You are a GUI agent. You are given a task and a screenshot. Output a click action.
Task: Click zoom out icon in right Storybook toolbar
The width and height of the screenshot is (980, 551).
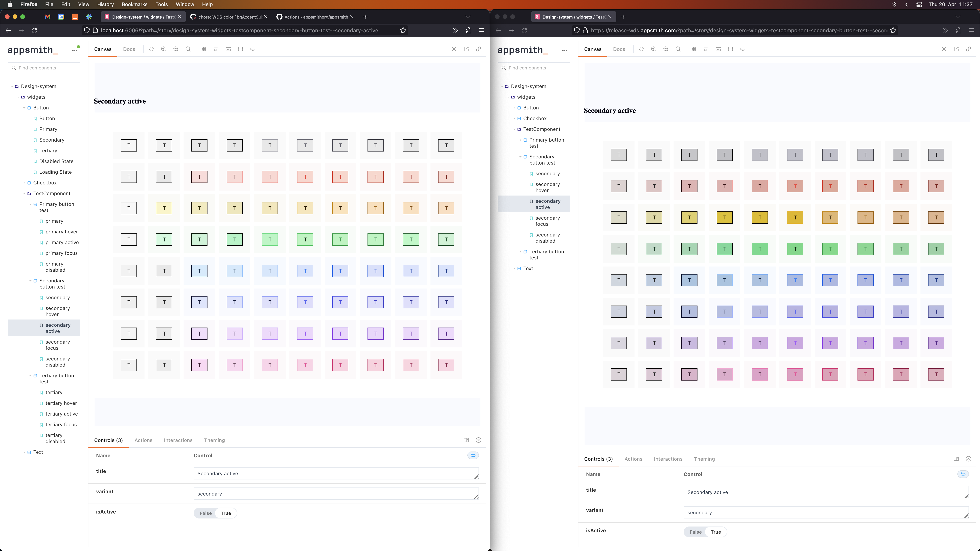pyautogui.click(x=666, y=49)
